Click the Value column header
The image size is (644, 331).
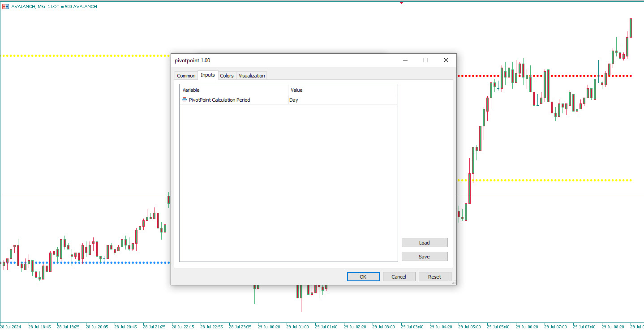[343, 90]
